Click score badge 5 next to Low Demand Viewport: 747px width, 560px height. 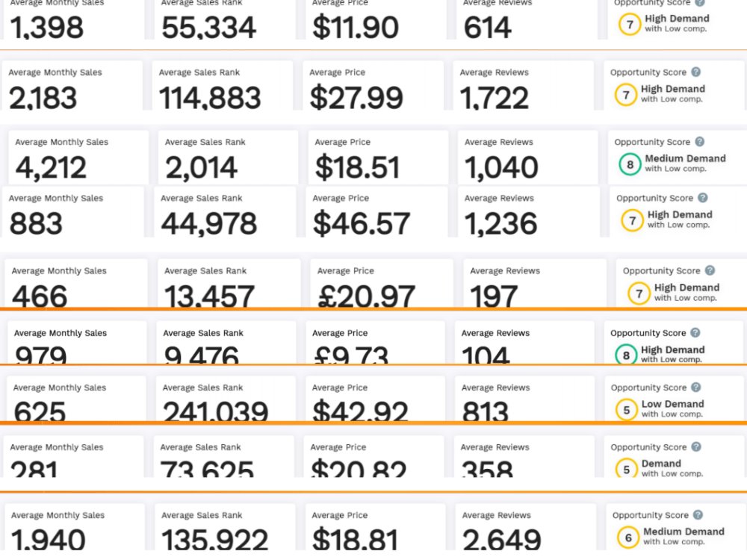coord(626,410)
